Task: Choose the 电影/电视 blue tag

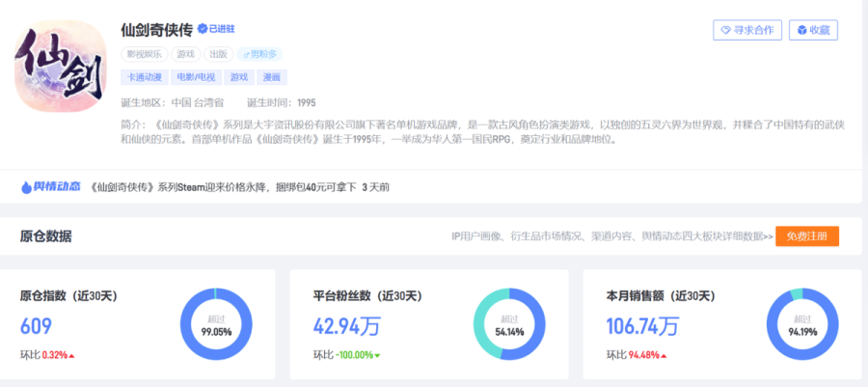Action: [195, 77]
